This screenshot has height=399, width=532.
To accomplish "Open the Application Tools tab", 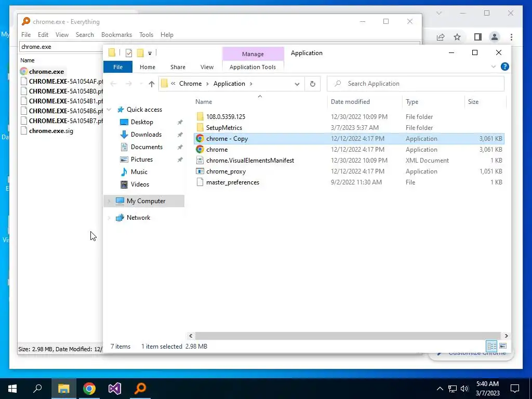I will click(x=252, y=67).
